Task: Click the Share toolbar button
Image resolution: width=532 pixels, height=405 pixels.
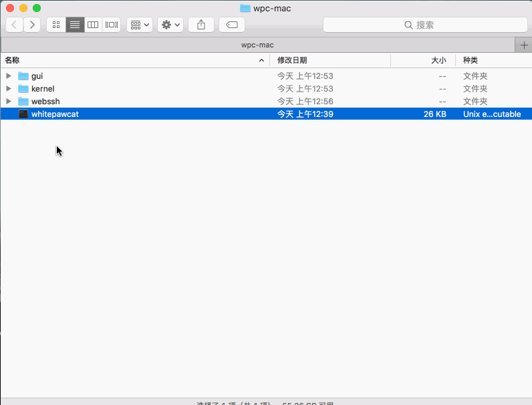Action: [x=201, y=25]
